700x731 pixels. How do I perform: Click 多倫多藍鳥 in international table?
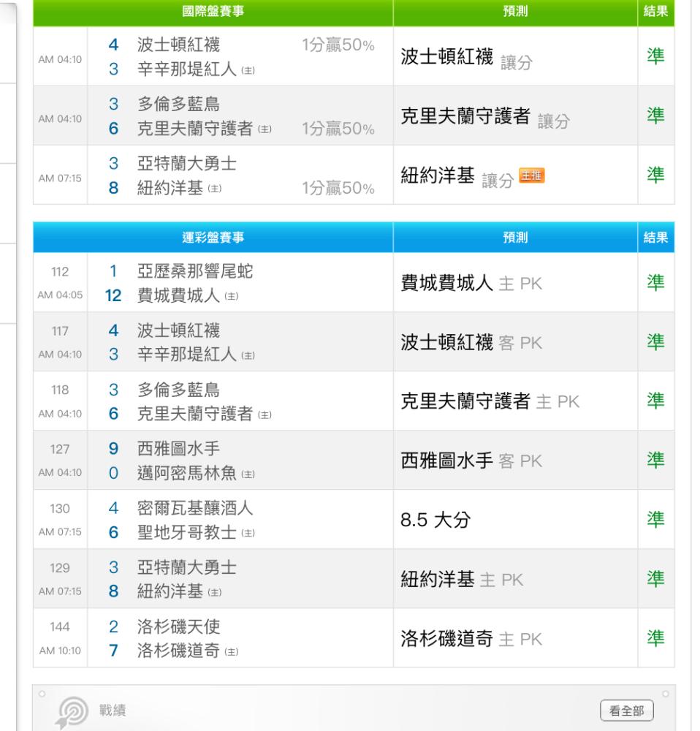pyautogui.click(x=178, y=104)
